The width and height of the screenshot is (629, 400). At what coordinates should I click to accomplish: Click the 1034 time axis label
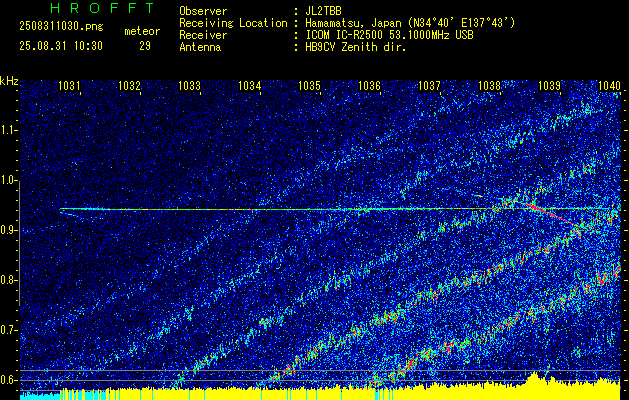(x=250, y=85)
